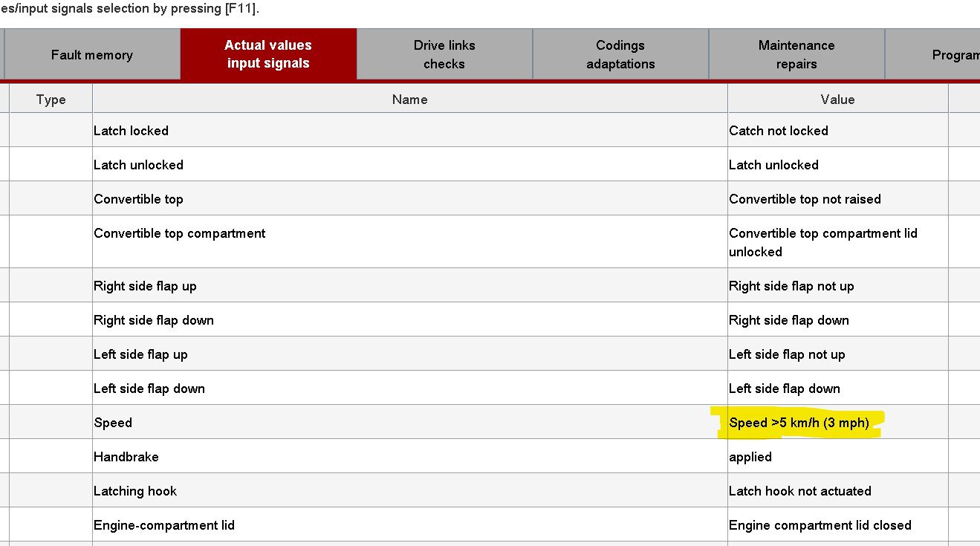Click the Name column header
The image size is (980, 546).
409,100
